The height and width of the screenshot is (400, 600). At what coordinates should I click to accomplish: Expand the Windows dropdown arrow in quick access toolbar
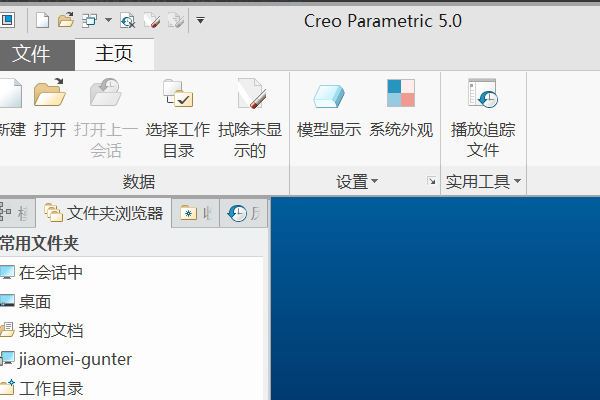click(108, 20)
